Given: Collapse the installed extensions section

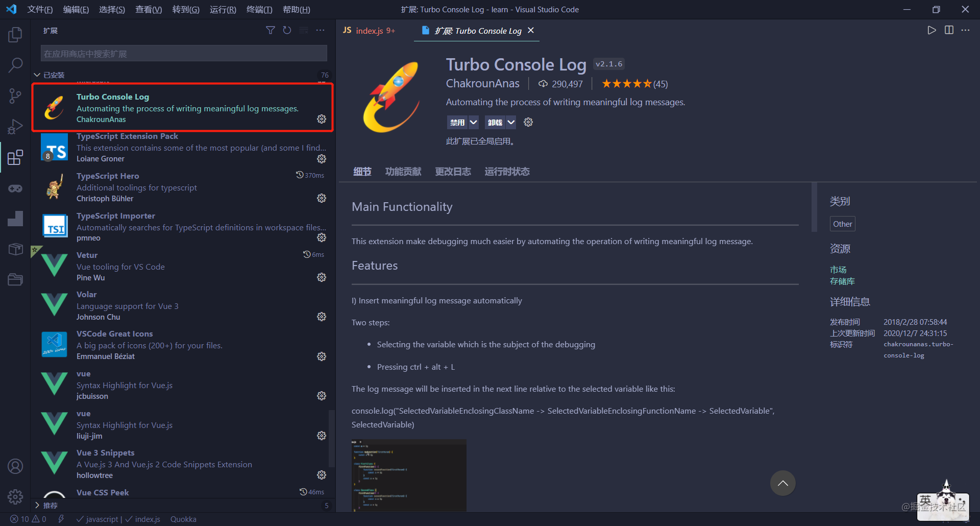Looking at the screenshot, I should (37, 75).
